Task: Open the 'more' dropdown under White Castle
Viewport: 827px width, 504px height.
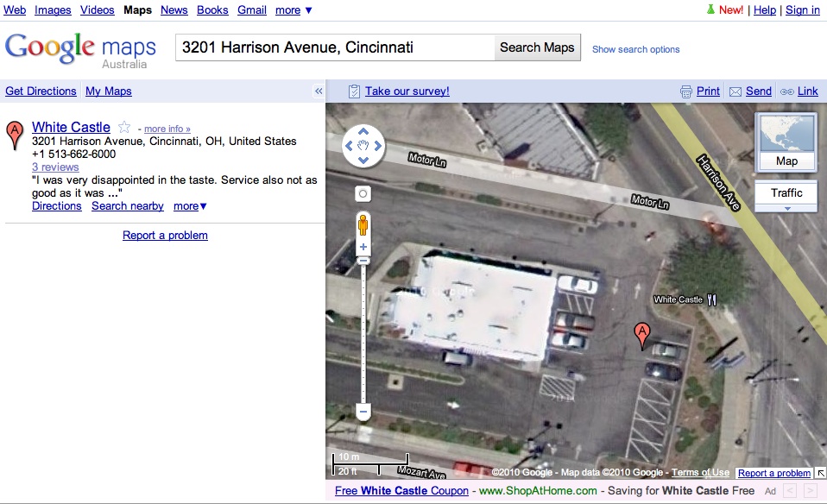Action: [190, 206]
